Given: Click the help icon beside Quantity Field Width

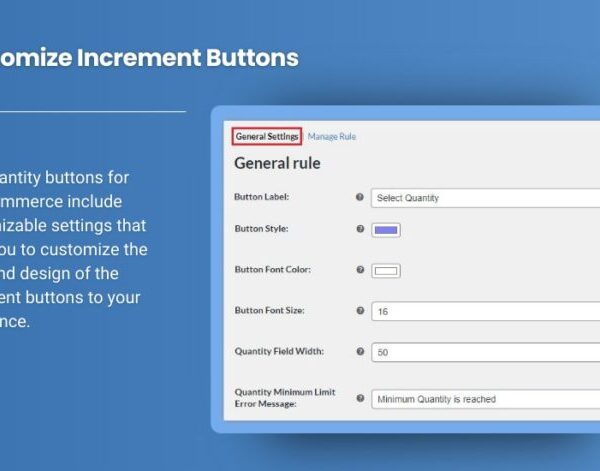Looking at the screenshot, I should coord(360,351).
